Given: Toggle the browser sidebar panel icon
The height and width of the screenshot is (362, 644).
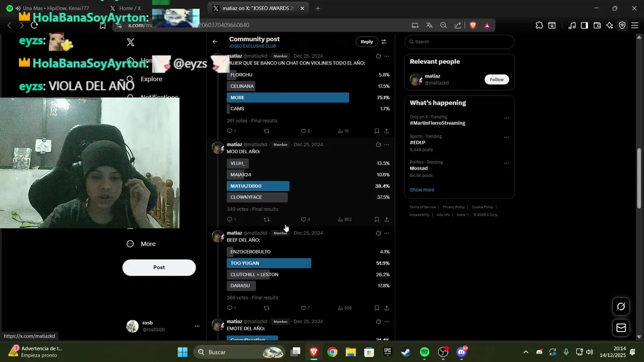Looking at the screenshot, I should click(x=584, y=25).
